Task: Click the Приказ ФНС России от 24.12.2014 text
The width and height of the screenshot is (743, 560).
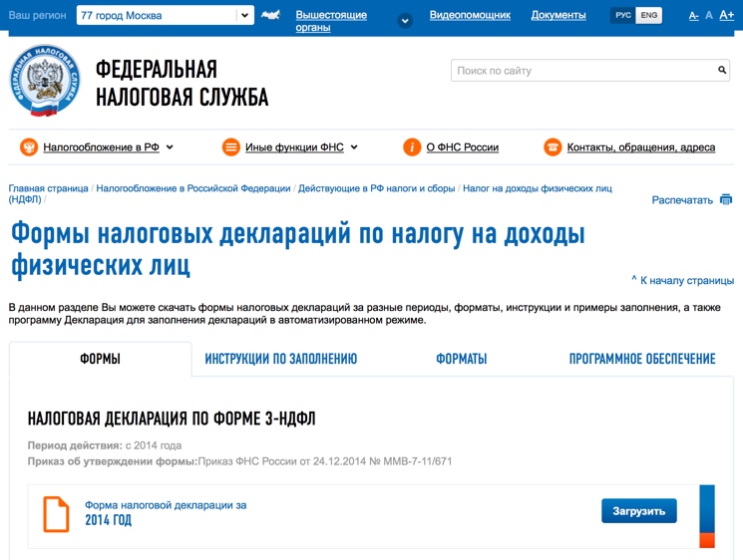Action: tap(325, 461)
